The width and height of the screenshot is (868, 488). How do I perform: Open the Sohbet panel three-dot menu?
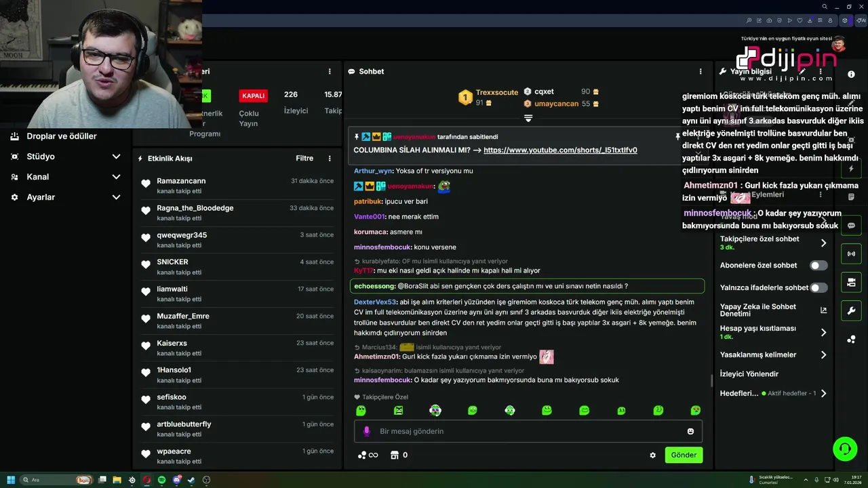click(x=701, y=71)
